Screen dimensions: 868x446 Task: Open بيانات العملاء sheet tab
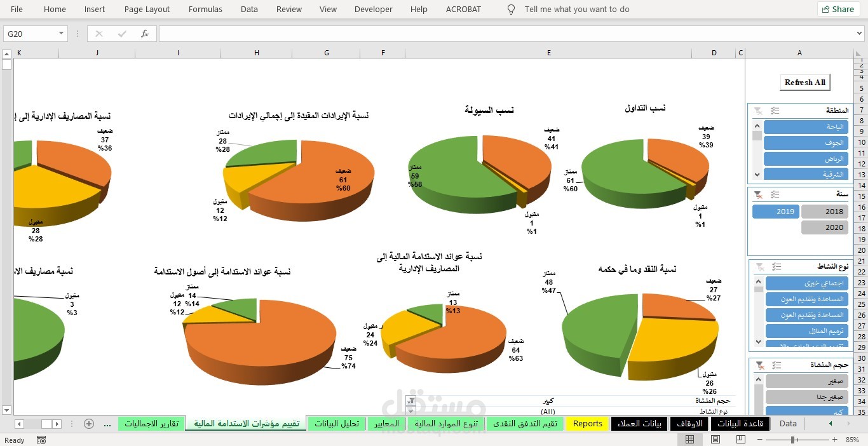coord(639,424)
